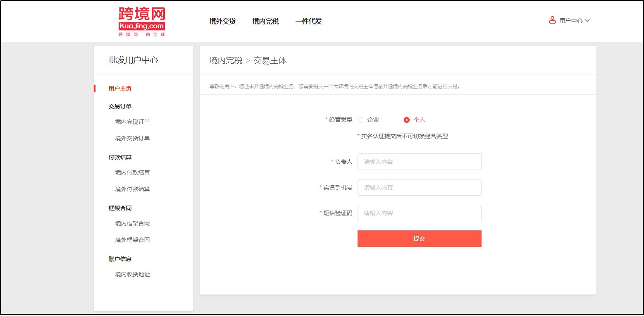Screen dimensions: 644x316
Task: Open the 境内完税 top menu
Action: click(265, 22)
